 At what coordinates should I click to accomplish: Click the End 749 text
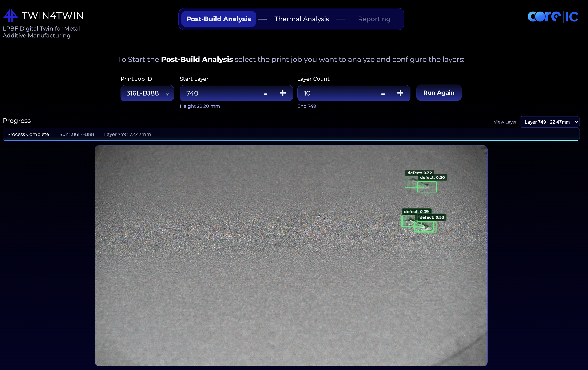[x=306, y=106]
